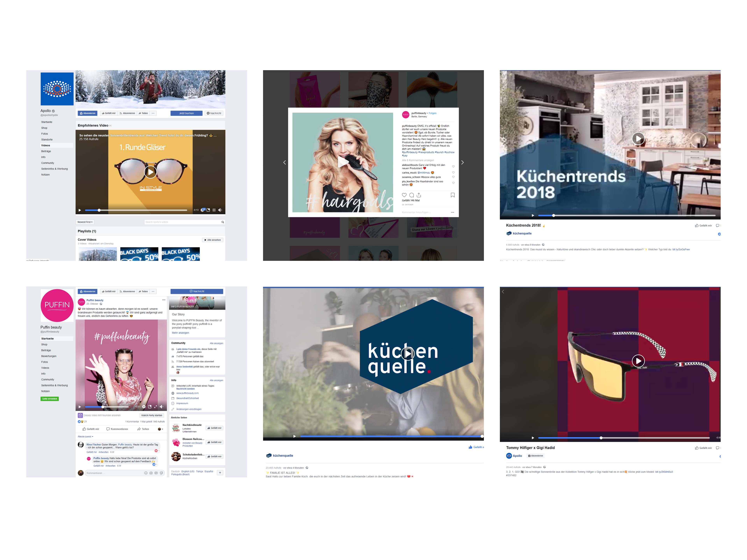Click Kommentieren under Puffin beauty post
This screenshot has height=560, width=747.
(x=117, y=429)
